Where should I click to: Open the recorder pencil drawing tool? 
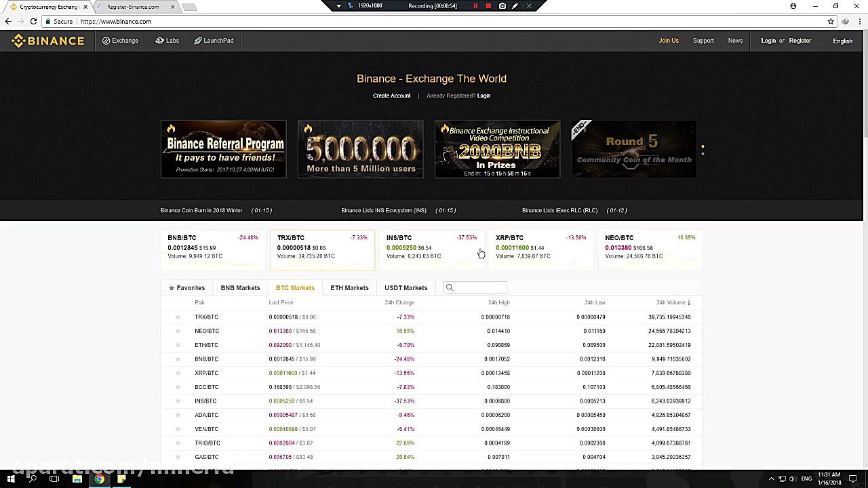click(515, 6)
